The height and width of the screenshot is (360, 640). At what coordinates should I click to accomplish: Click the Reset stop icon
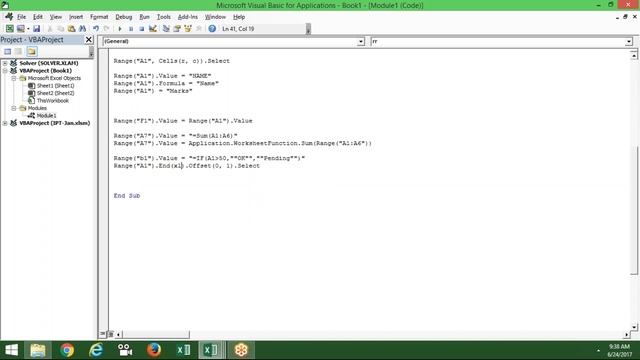coord(142,29)
